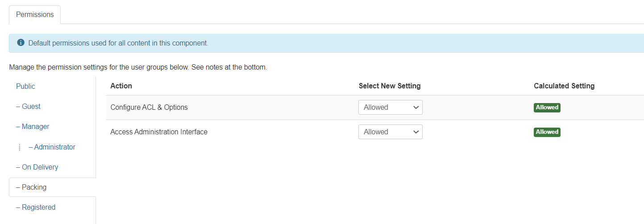
Task: Click the info icon in the blue alert
Action: coord(21,43)
